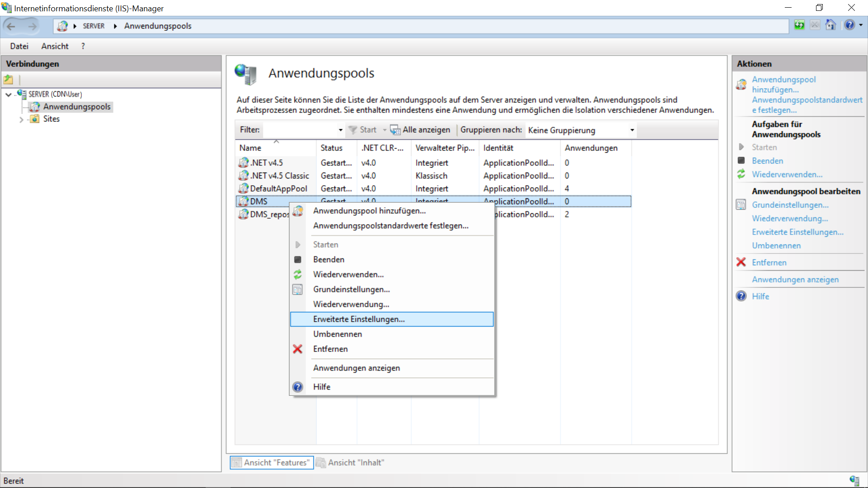Open the Ansicht menu
Image resolution: width=868 pixels, height=488 pixels.
55,46
